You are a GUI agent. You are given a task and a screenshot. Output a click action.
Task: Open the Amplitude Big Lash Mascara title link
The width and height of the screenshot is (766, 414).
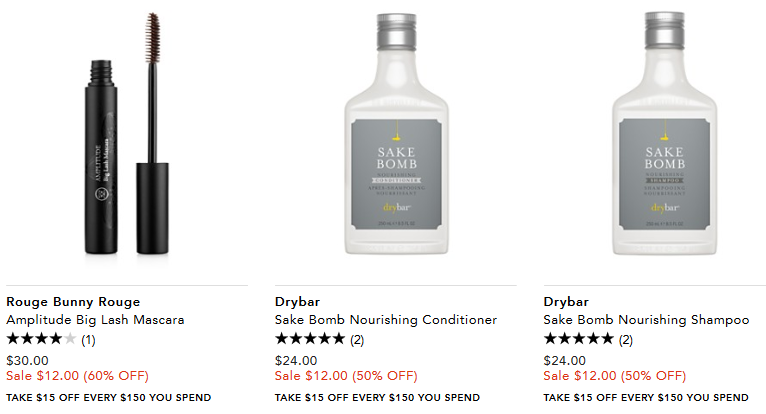pyautogui.click(x=95, y=320)
